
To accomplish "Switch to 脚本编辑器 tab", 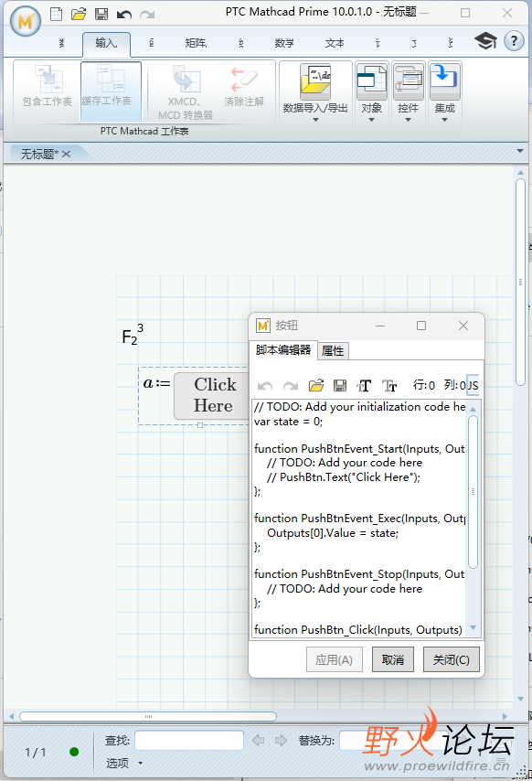I will point(283,350).
